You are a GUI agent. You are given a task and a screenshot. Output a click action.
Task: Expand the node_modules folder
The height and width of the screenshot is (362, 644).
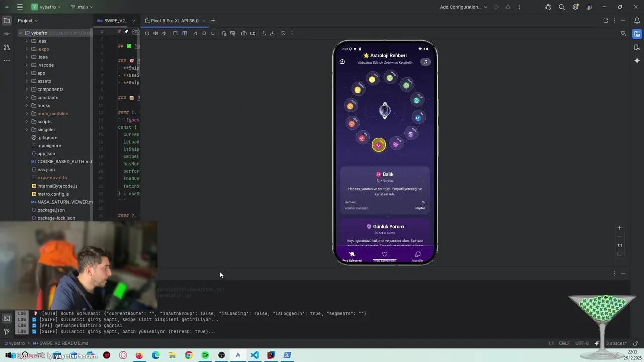tap(27, 114)
